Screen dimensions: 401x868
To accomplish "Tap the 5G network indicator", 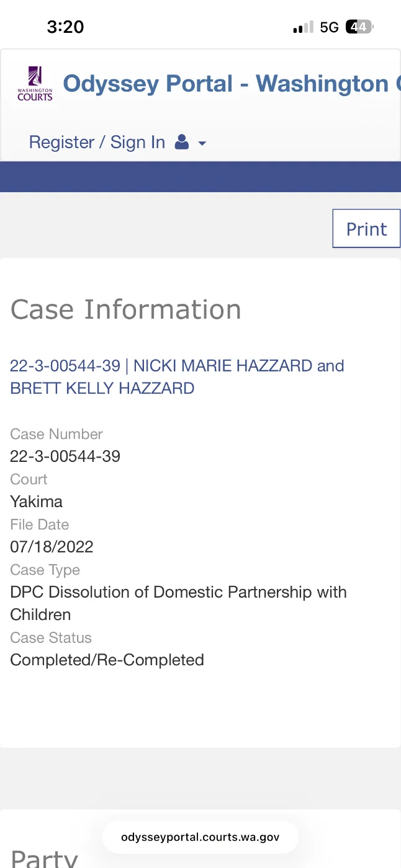I will tap(329, 27).
